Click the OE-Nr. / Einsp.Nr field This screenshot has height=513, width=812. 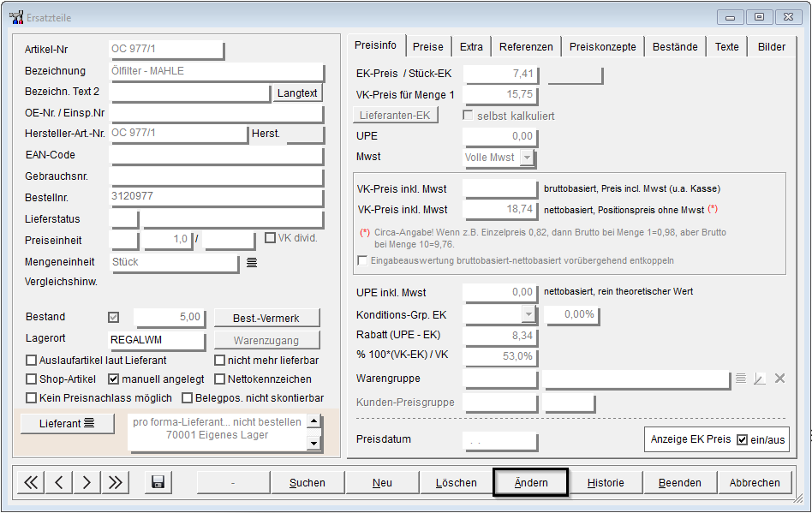pos(217,113)
